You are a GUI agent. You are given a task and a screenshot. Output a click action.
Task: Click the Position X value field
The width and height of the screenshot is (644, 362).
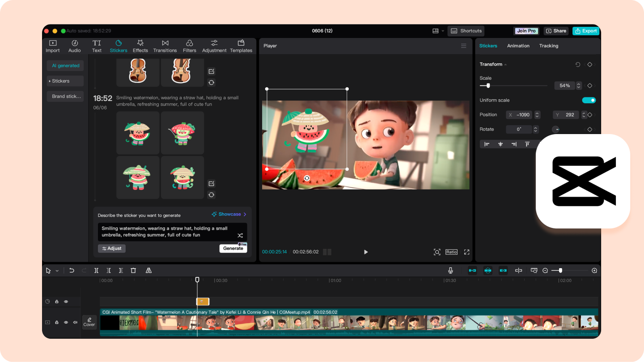click(x=520, y=115)
